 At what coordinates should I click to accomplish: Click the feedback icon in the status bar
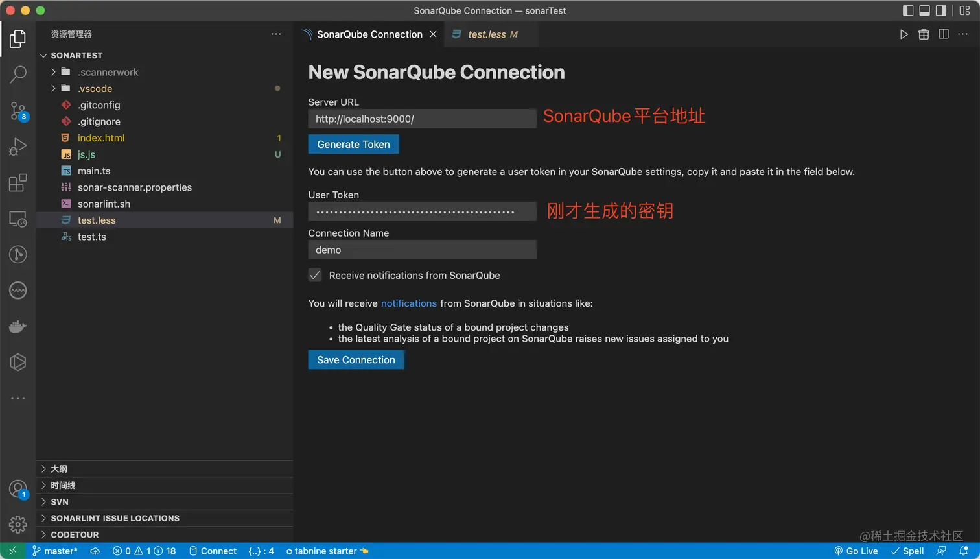click(941, 551)
